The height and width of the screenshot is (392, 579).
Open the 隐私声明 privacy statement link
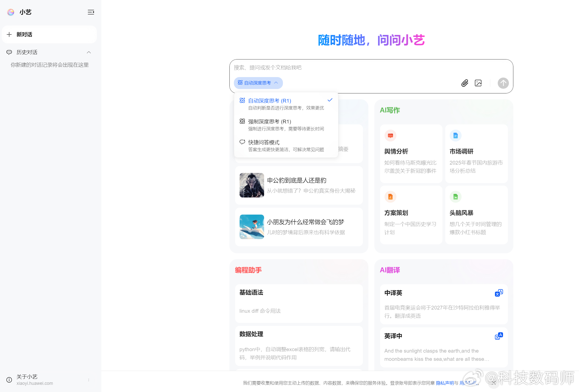tap(445, 383)
